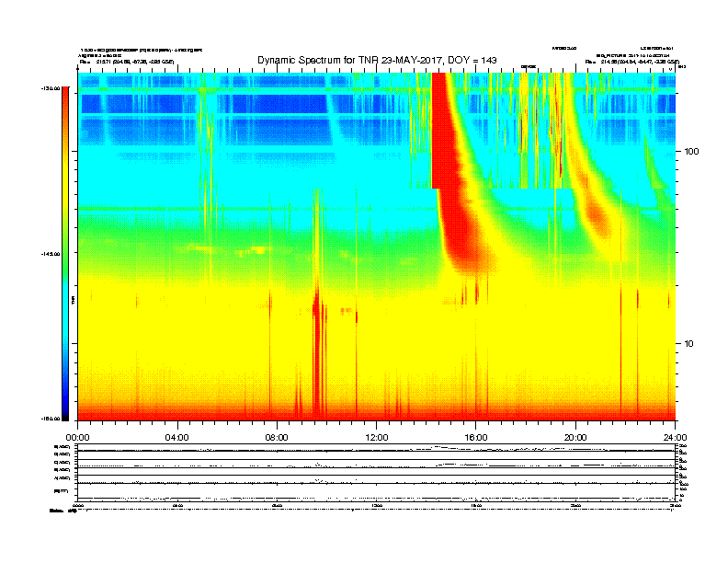Viewport: 728px width, 563px height.
Task: Click the 20:00 time axis label
Action: pos(575,438)
